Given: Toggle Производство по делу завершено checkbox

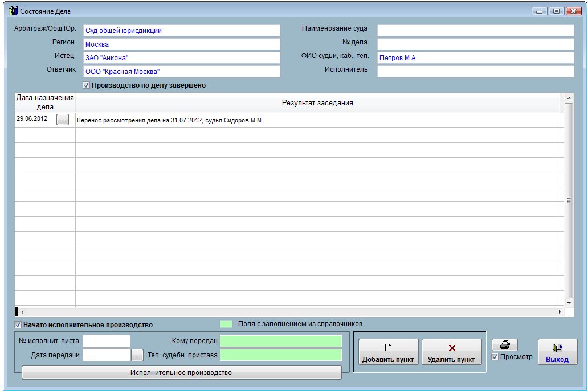Looking at the screenshot, I should (87, 85).
